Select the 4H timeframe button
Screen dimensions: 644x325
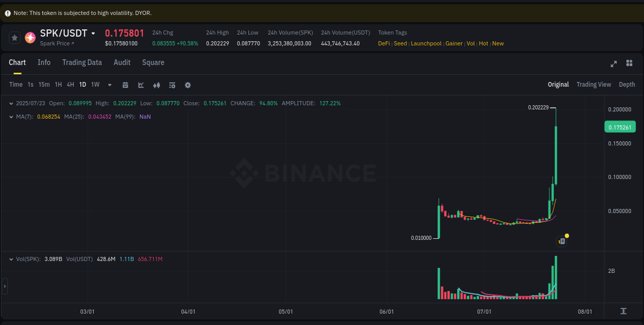click(x=70, y=84)
